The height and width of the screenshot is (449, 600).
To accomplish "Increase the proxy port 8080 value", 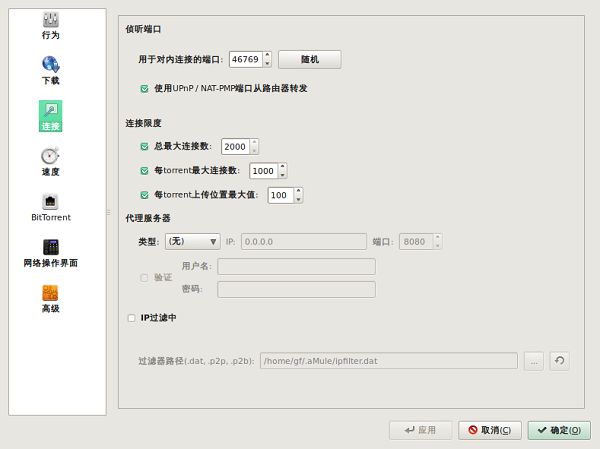I will click(x=437, y=237).
